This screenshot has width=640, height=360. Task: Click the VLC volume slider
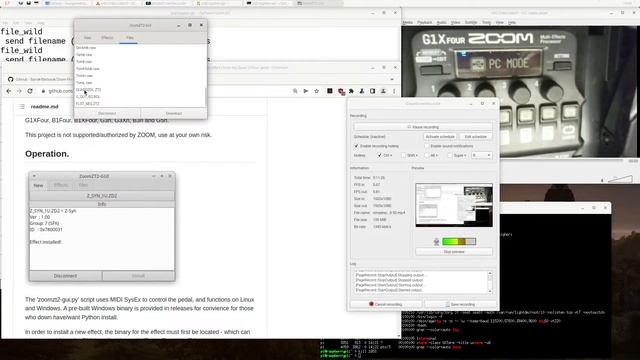pyautogui.click(x=619, y=179)
